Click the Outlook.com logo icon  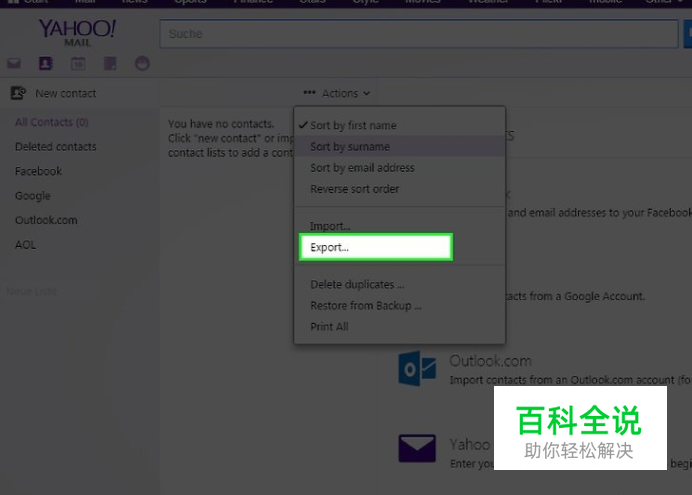point(417,369)
